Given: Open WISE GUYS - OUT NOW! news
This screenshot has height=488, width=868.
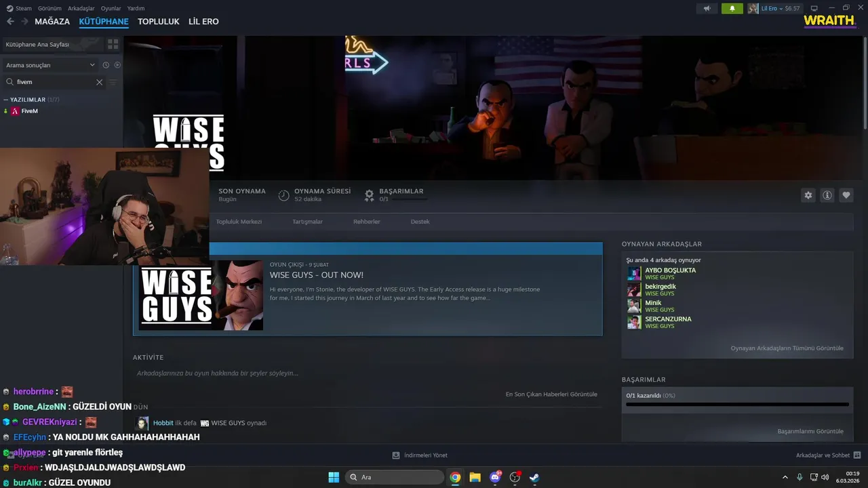Looking at the screenshot, I should click(x=317, y=275).
